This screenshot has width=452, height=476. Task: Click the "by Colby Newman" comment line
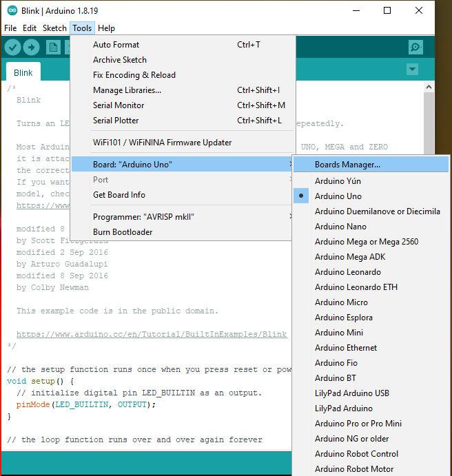click(52, 287)
